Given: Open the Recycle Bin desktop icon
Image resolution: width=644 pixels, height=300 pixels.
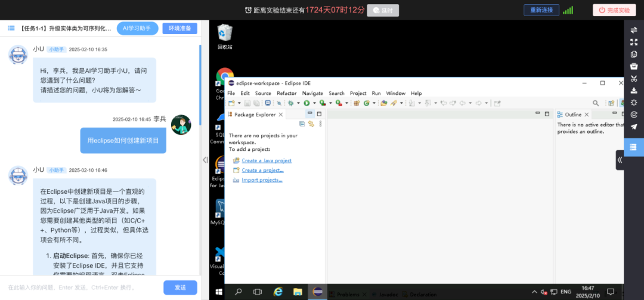Looking at the screenshot, I should click(225, 36).
